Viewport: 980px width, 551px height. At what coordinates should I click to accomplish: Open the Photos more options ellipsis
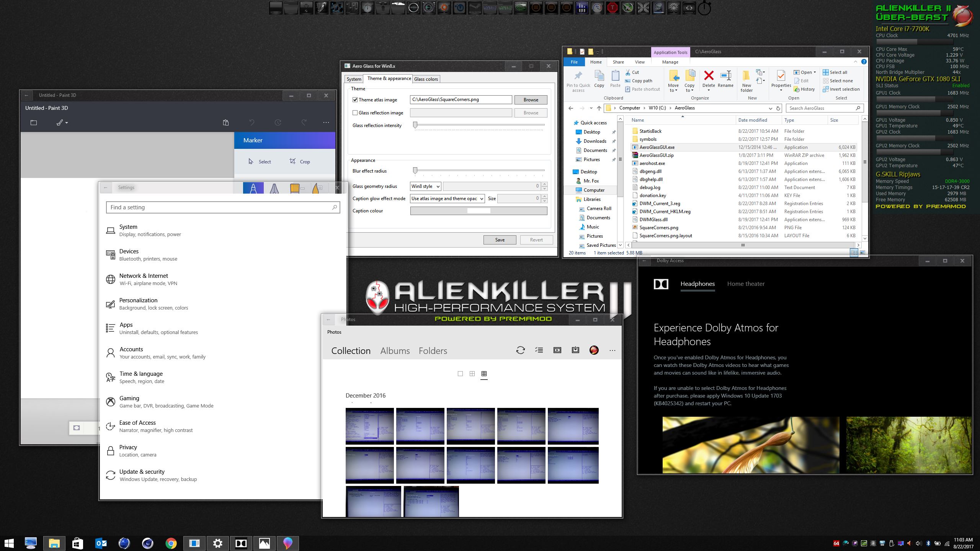612,350
